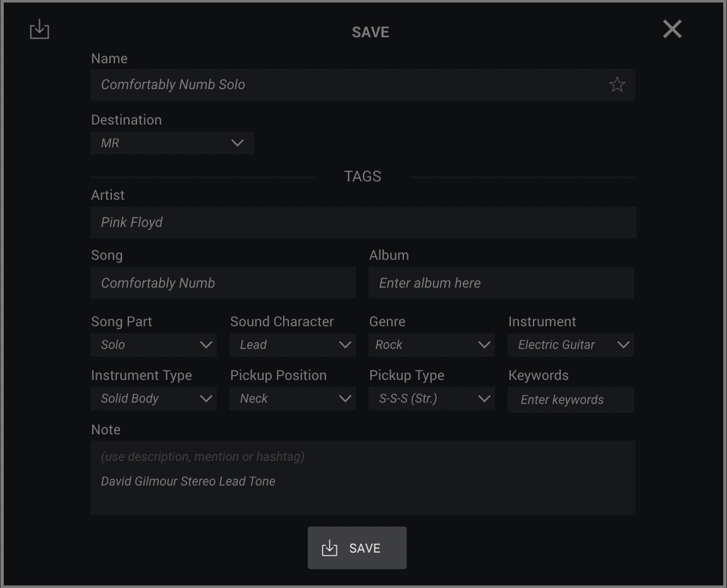Viewport: 727px width, 588px height.
Task: Expand Pickup Position dropdown set to Neck
Action: tap(293, 399)
